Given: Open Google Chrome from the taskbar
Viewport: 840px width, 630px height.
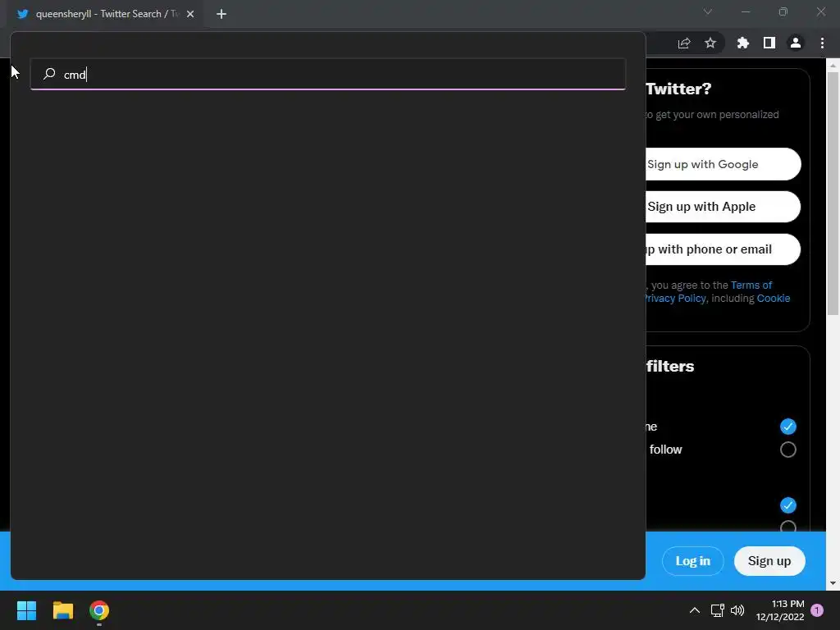Looking at the screenshot, I should coord(99,610).
